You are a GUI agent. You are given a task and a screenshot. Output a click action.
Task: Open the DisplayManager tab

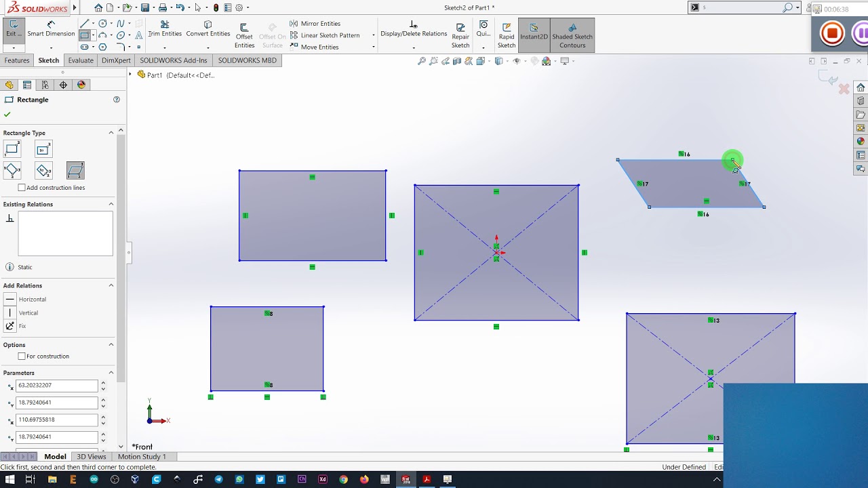[x=81, y=85]
